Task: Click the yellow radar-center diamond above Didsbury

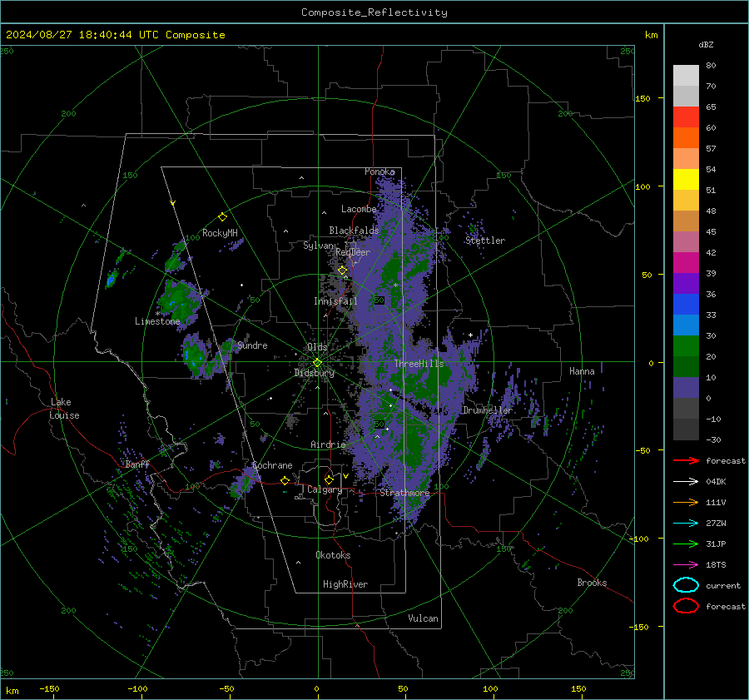Action: [317, 363]
